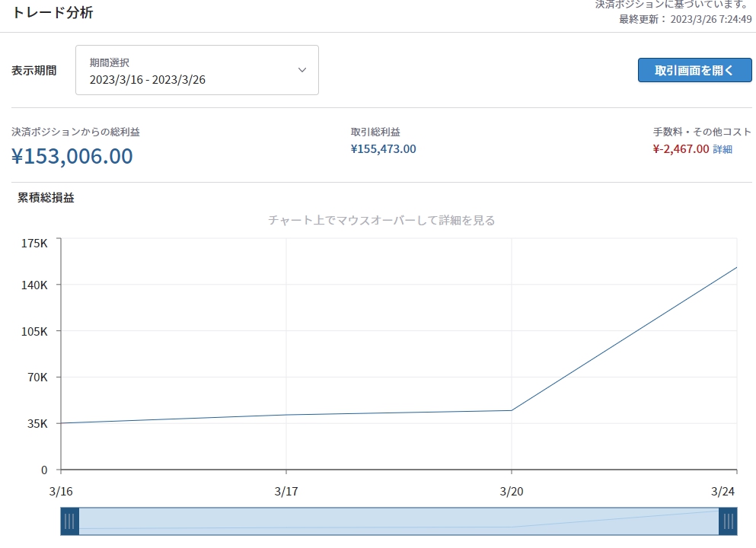Open the 詳細 link beside fees
Image resolution: width=756 pixels, height=548 pixels.
pos(723,149)
